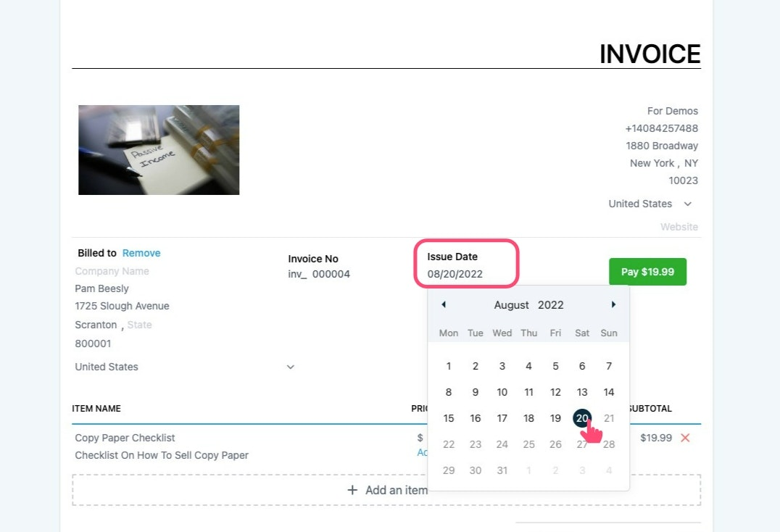
Task: Click the phone number +14084257488
Action: click(x=661, y=128)
